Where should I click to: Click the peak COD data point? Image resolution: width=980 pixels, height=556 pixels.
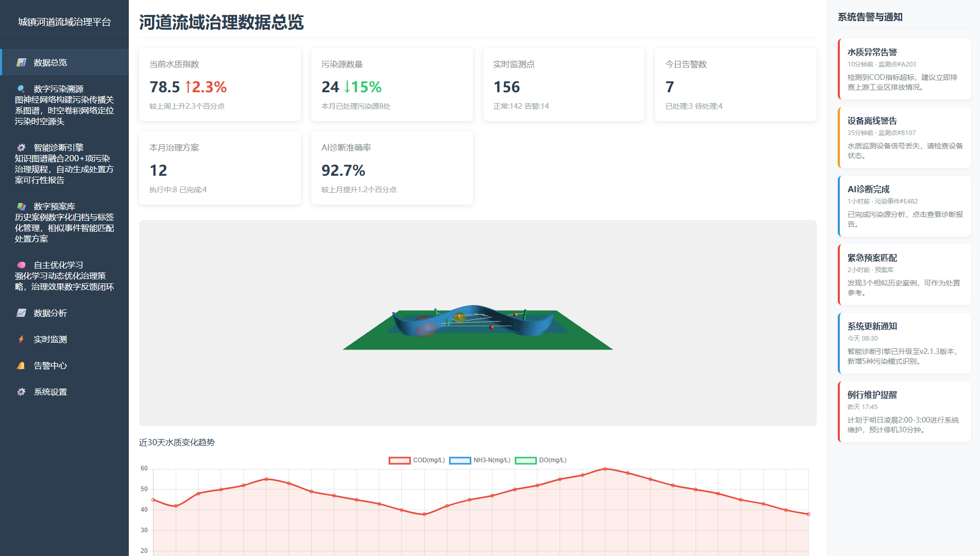(605, 469)
